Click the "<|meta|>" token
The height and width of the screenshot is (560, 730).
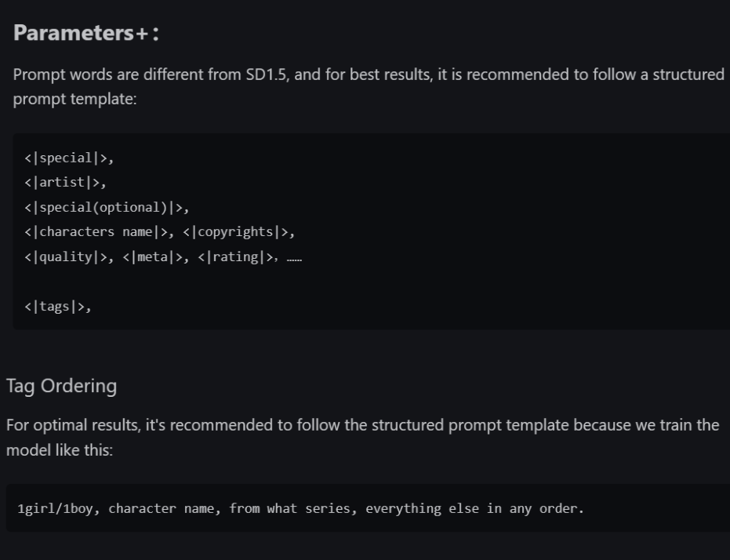click(152, 257)
